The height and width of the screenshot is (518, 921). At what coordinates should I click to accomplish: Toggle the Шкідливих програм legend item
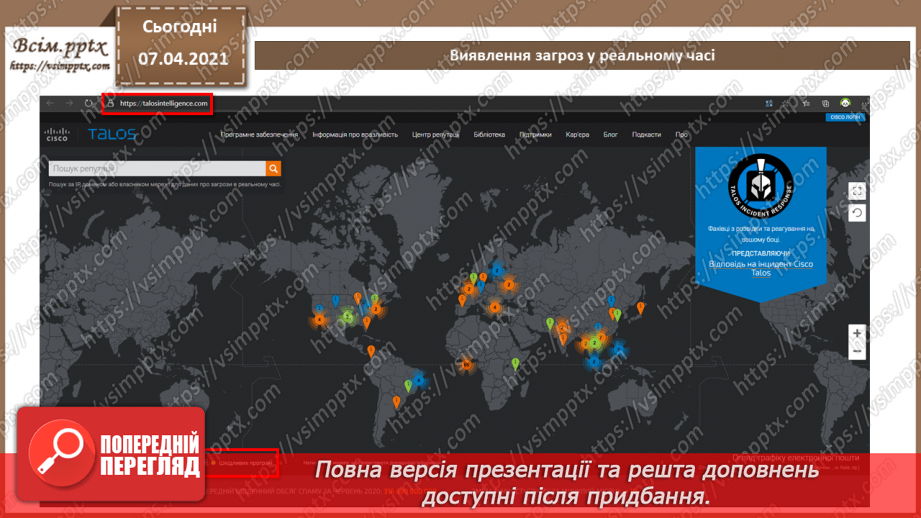[241, 463]
